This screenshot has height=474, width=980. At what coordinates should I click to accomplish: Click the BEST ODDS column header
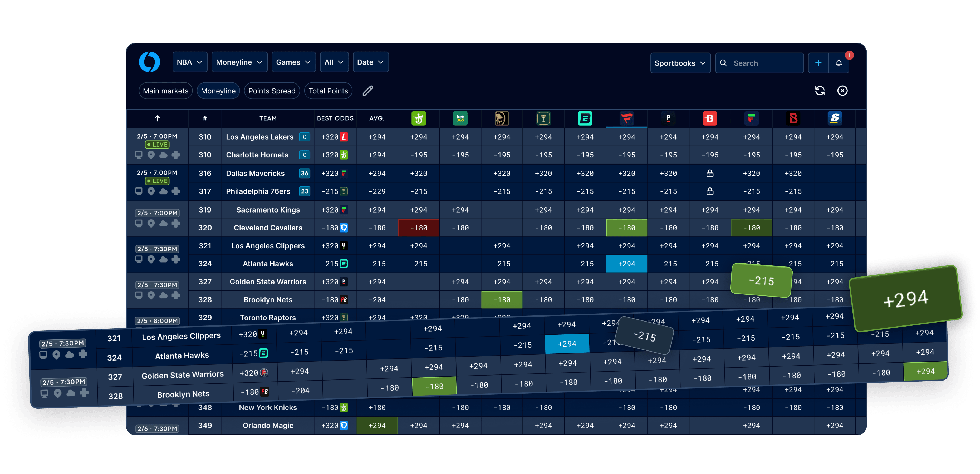pos(335,118)
